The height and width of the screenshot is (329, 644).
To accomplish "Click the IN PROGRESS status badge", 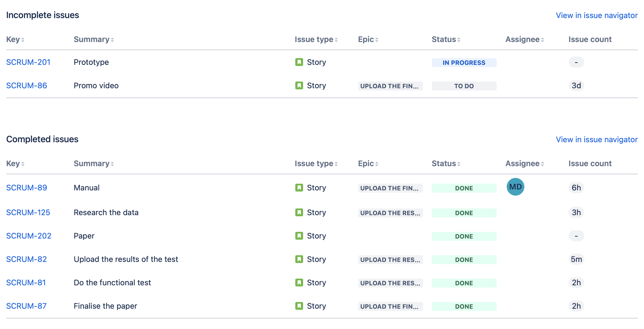I will (x=464, y=63).
